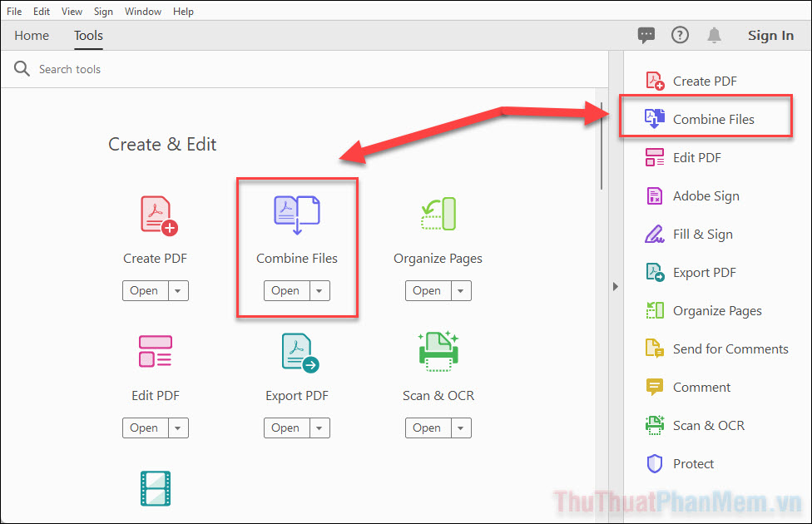
Task: Expand the Export PDF Open dropdown arrow
Action: 319,428
